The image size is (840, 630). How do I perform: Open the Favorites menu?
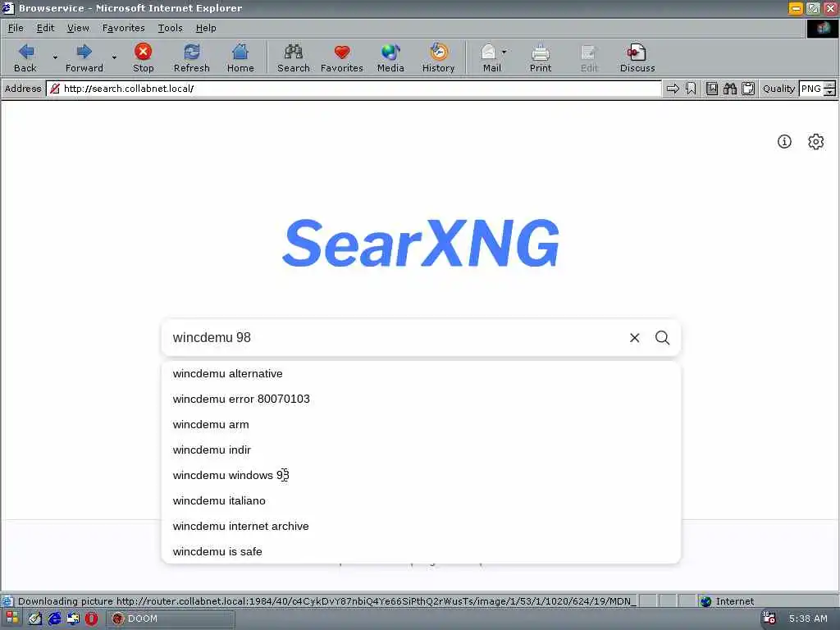tap(124, 28)
